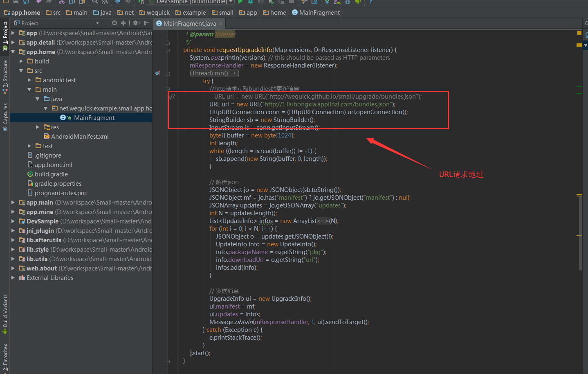
Task: Click the collapse all icon in Project panel
Action: pos(123,23)
